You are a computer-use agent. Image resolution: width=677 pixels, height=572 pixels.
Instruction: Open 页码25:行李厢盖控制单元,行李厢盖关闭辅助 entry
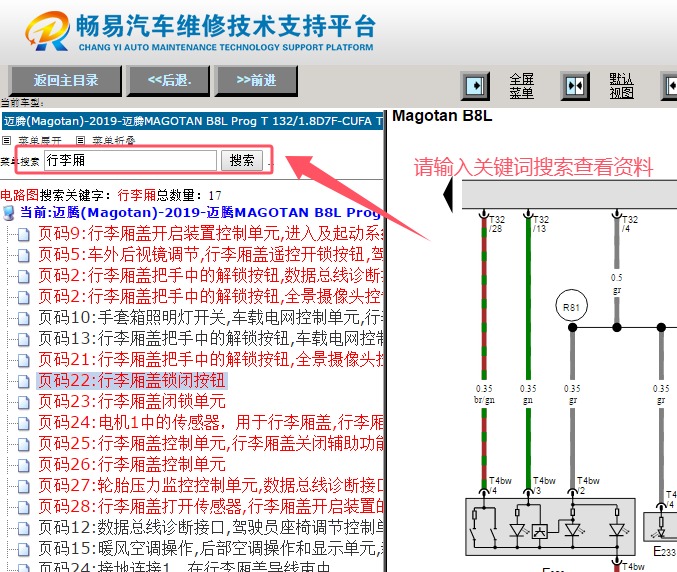[211, 443]
